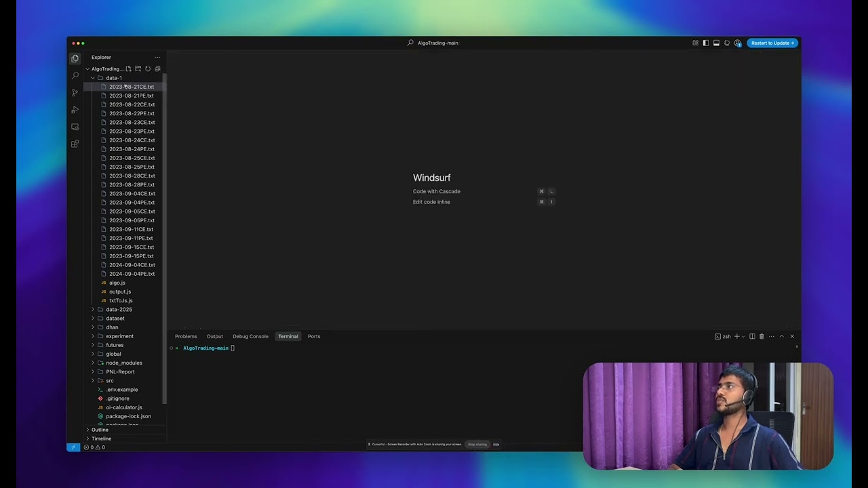Open the package-lock.json file

[128, 416]
